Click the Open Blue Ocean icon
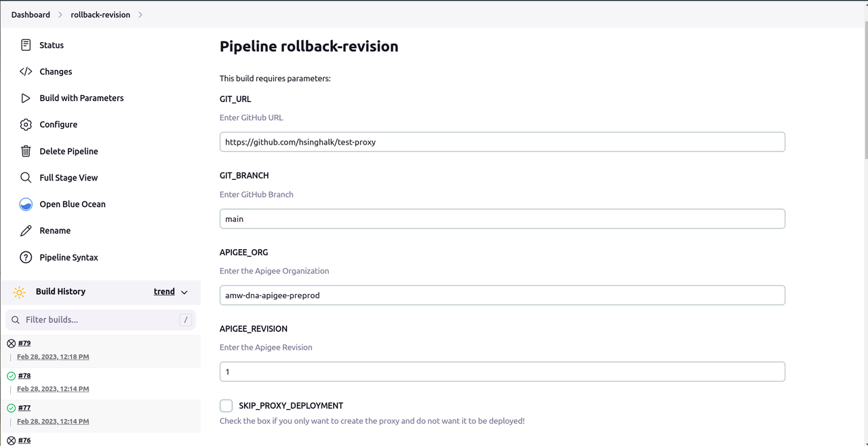 (26, 204)
